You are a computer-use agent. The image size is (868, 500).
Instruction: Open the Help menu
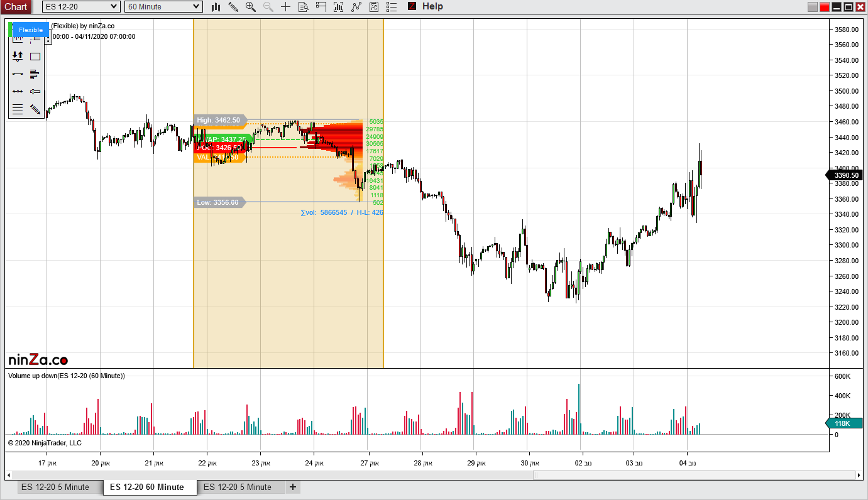point(432,6)
